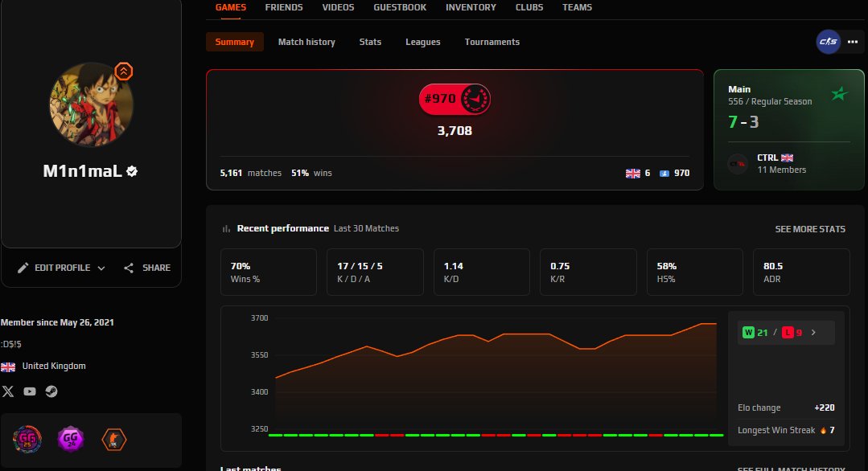Switch to the Stats sub-tab
The image size is (868, 471).
[370, 42]
